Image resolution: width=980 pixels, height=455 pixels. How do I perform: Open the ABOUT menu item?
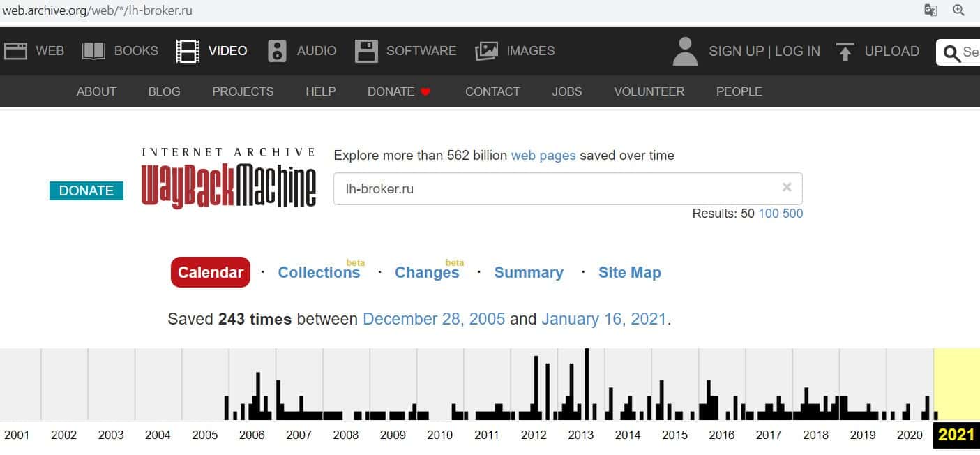click(x=96, y=91)
